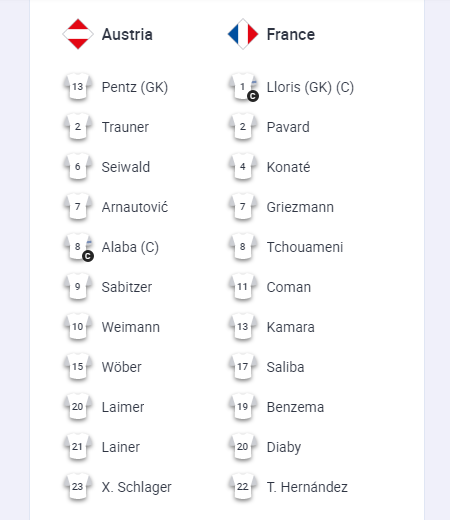This screenshot has width=450, height=520.
Task: Select Saliba in the France lineup
Action: tap(285, 367)
